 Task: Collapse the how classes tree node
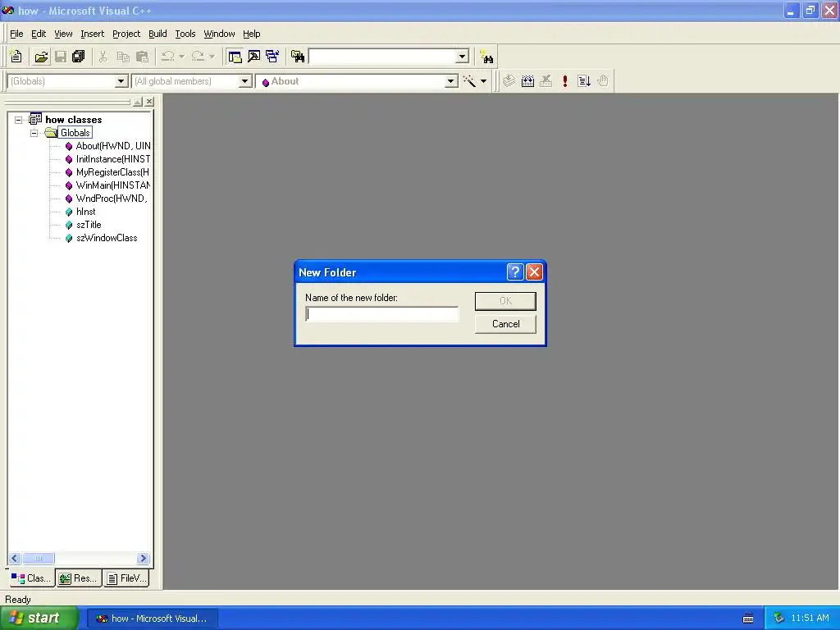click(x=18, y=120)
